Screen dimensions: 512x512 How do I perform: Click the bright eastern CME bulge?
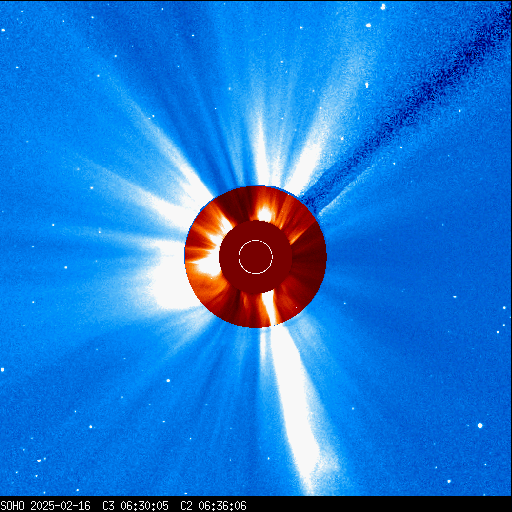[168, 277]
